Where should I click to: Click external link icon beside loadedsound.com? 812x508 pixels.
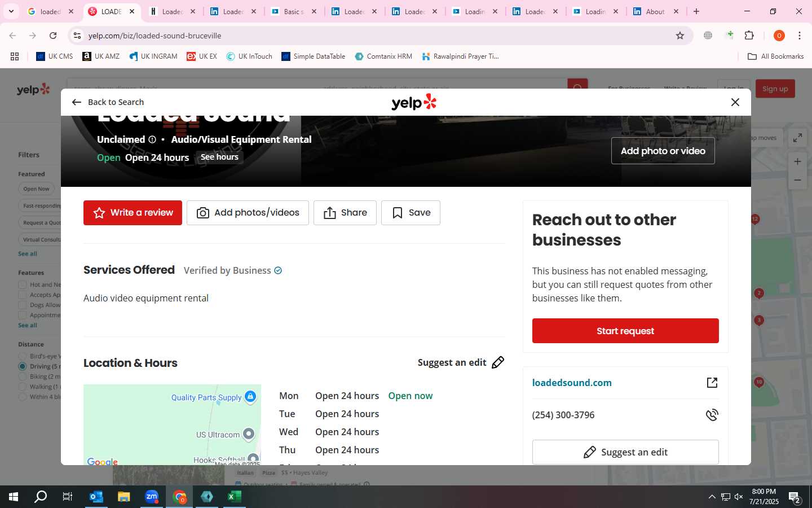tap(712, 383)
